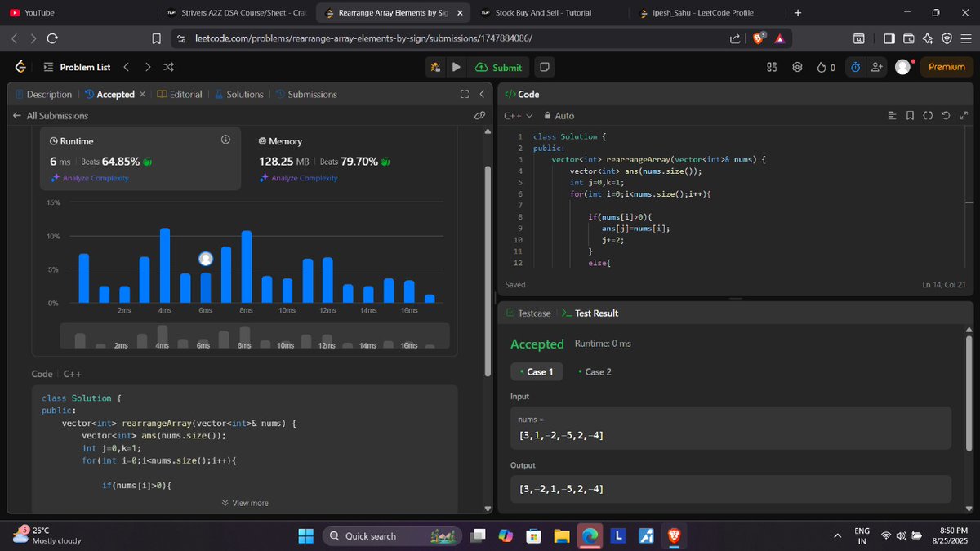Select the Case 2 testcase tab
This screenshot has width=980, height=551.
(595, 371)
